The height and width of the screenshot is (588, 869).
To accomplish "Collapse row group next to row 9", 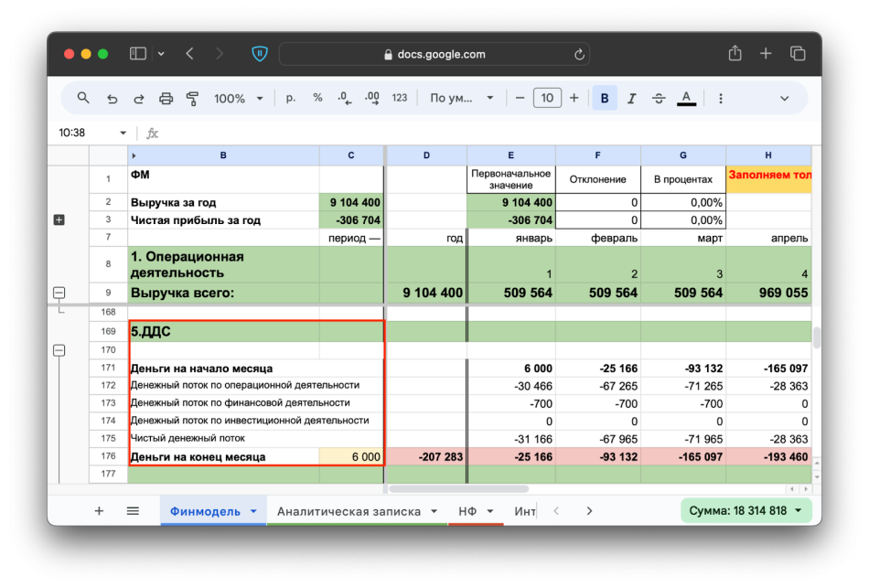I will coord(59,293).
